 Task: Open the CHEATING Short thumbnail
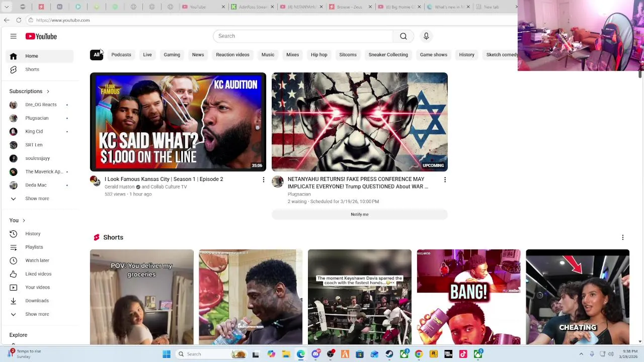click(578, 297)
